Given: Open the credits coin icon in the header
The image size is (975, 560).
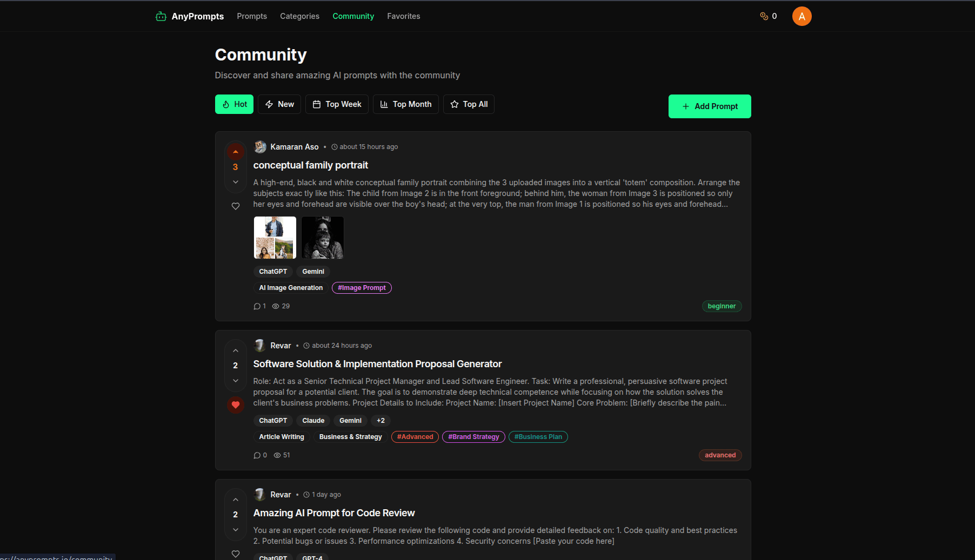Looking at the screenshot, I should (764, 16).
